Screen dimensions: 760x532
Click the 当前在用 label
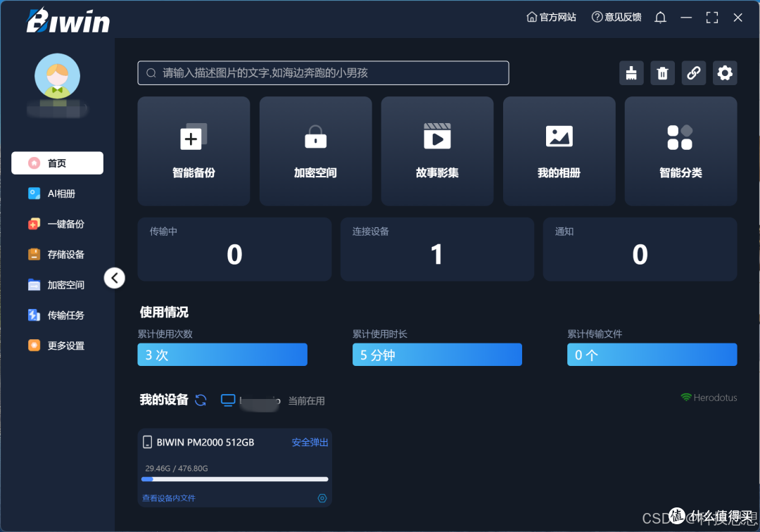click(306, 400)
